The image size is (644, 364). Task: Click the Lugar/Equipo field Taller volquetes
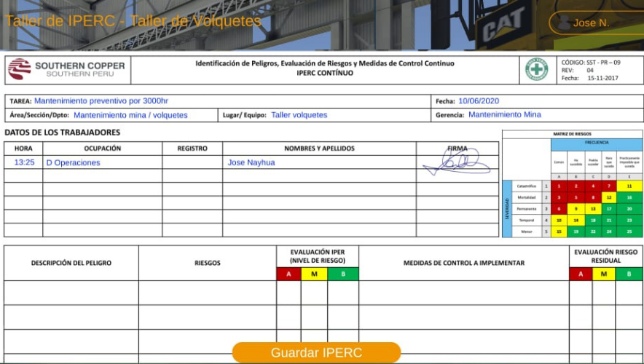[x=299, y=115]
